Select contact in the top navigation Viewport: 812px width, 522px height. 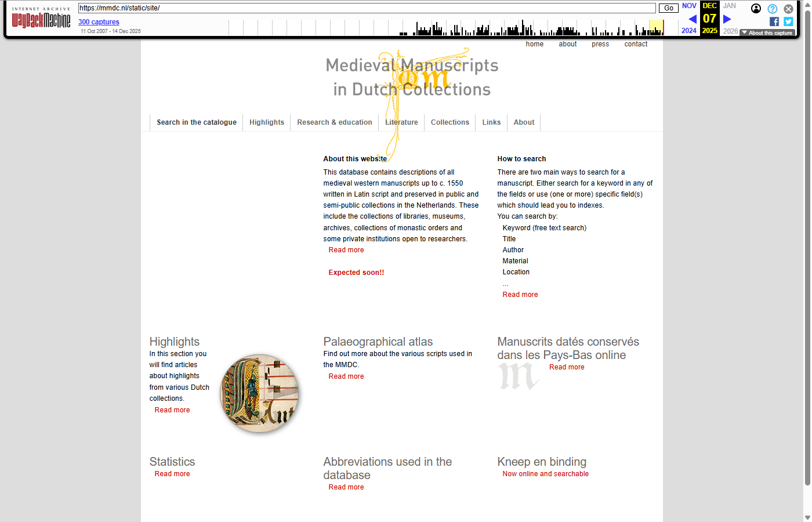tap(636, 43)
